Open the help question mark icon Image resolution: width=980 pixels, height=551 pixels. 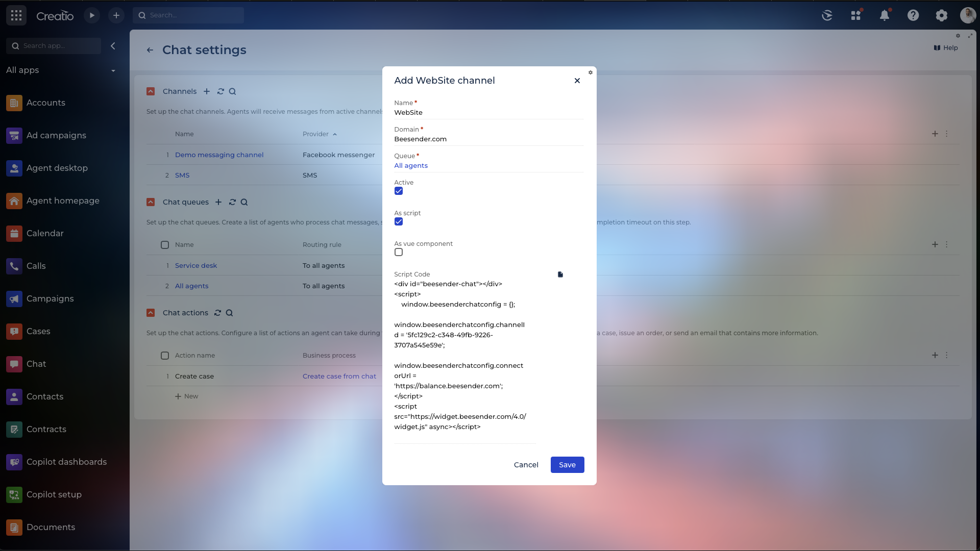click(x=913, y=15)
